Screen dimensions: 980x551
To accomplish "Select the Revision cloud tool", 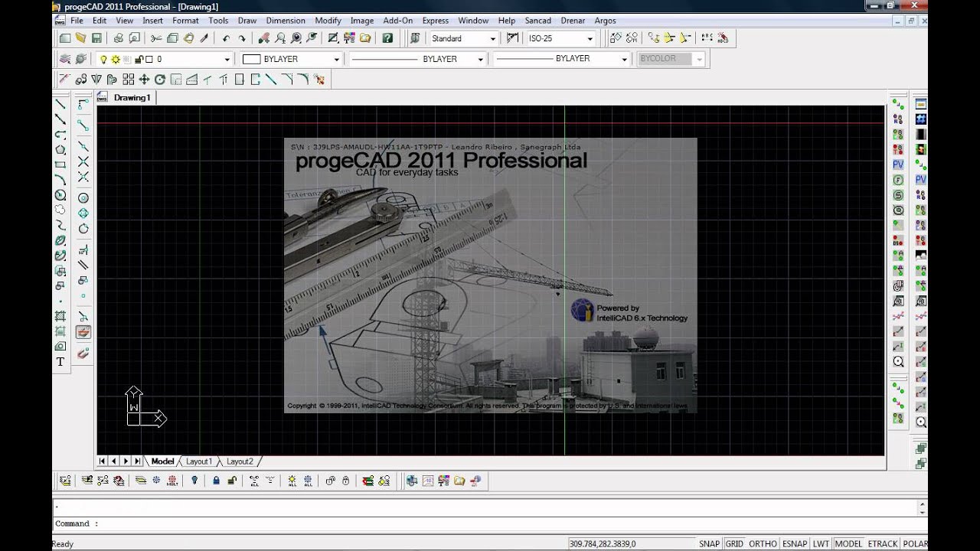I will coord(60,210).
